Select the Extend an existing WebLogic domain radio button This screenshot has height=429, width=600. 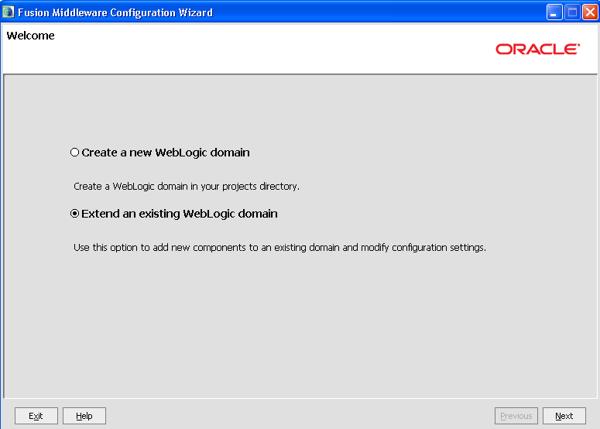tap(74, 214)
